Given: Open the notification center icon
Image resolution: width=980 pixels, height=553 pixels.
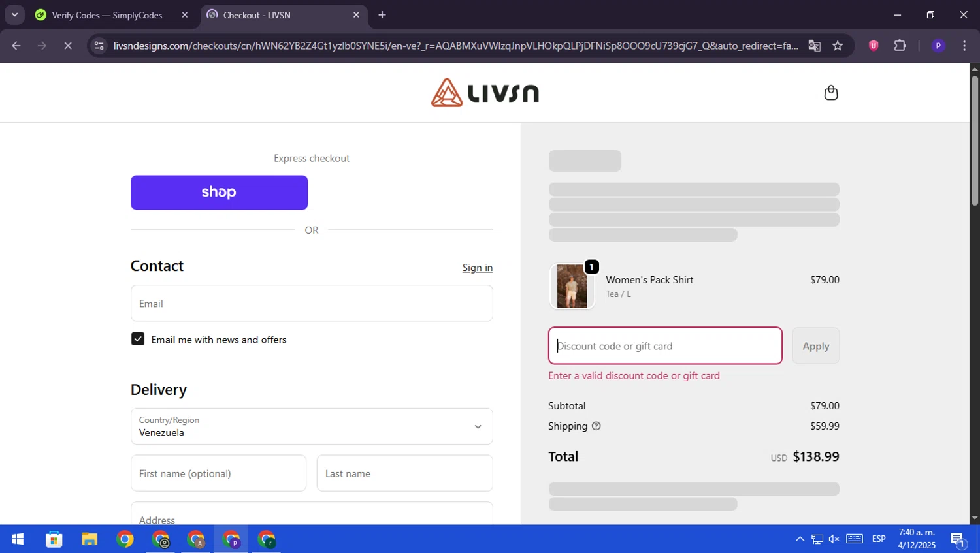Looking at the screenshot, I should point(958,539).
